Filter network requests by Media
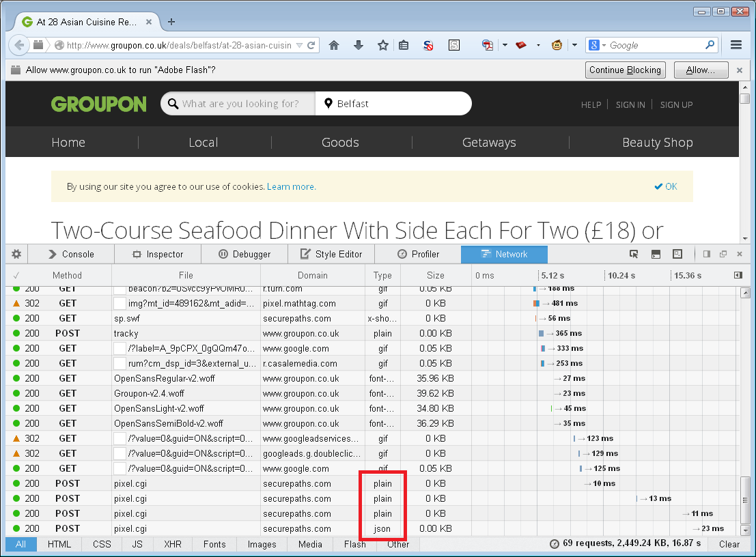 (310, 544)
